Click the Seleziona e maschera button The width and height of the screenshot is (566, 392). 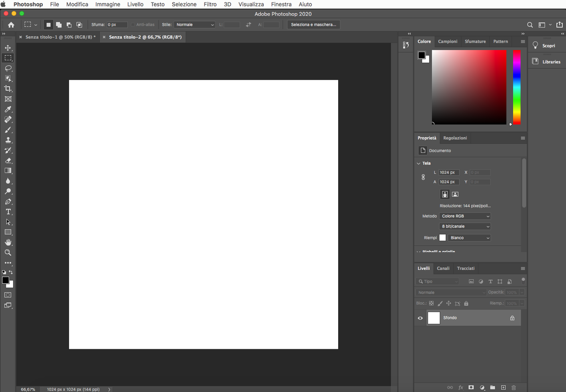[x=313, y=24]
